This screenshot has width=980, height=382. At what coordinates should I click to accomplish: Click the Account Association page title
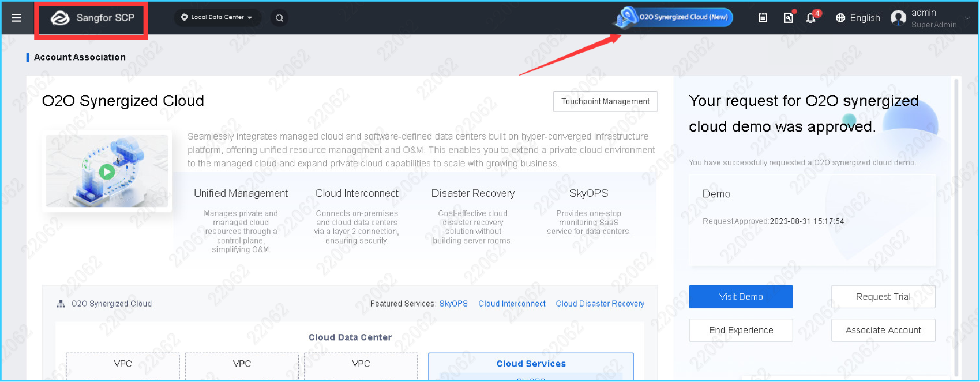(80, 57)
